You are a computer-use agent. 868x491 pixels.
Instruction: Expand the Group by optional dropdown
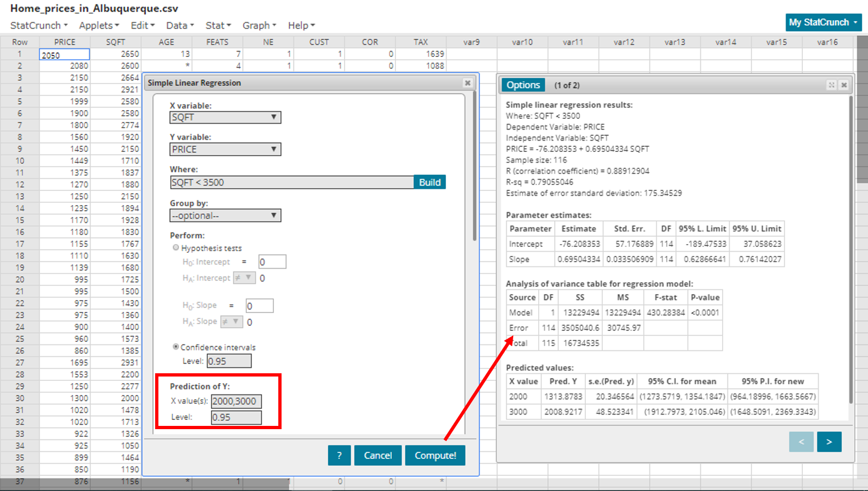[x=225, y=215]
